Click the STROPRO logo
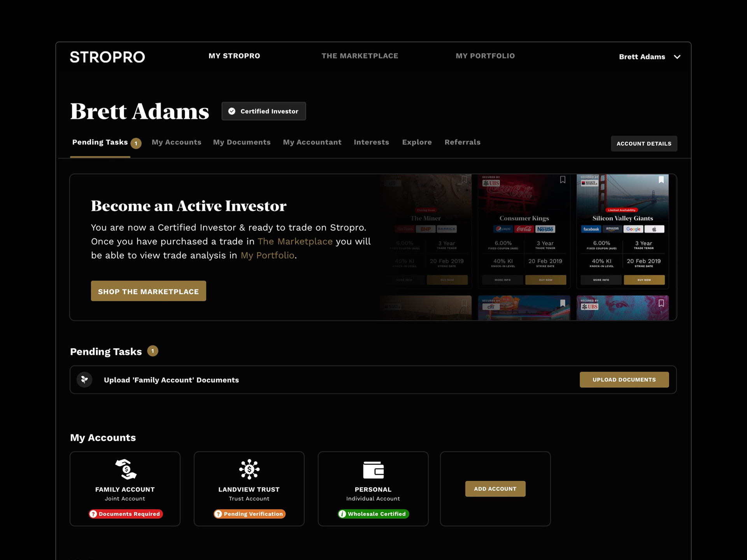The width and height of the screenshot is (747, 560). click(107, 57)
